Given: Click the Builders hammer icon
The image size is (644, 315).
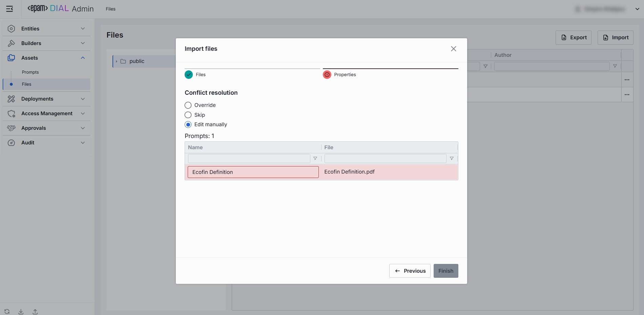Looking at the screenshot, I should point(11,43).
